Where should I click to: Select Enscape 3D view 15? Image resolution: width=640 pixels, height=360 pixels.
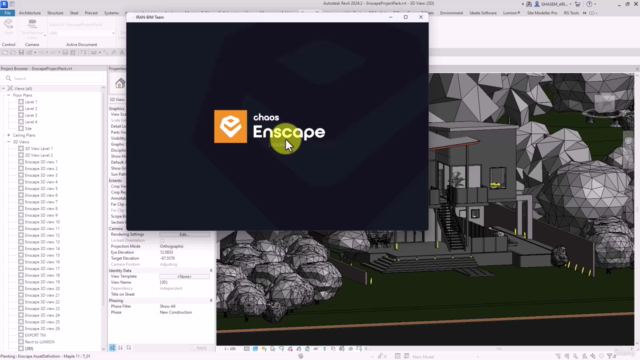point(42,255)
